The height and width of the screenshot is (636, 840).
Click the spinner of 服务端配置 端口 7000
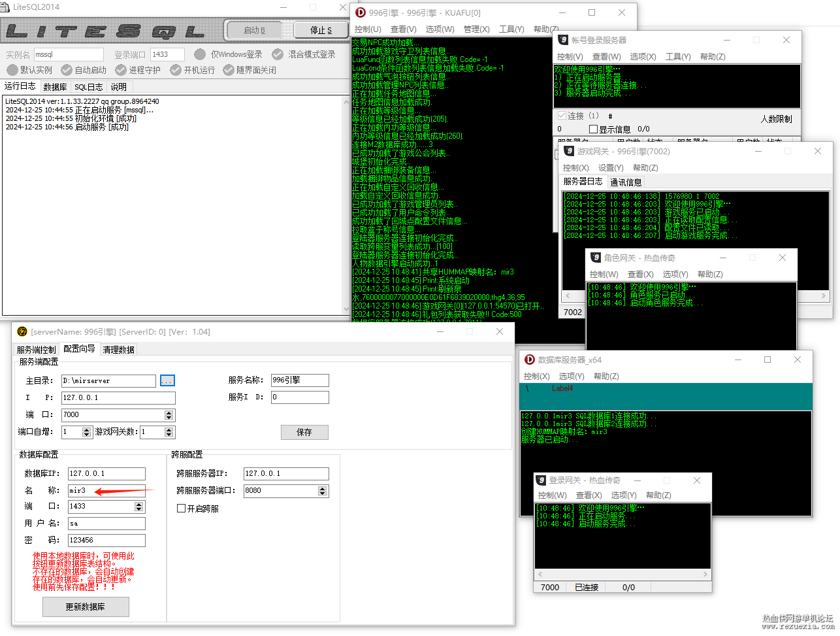(169, 415)
